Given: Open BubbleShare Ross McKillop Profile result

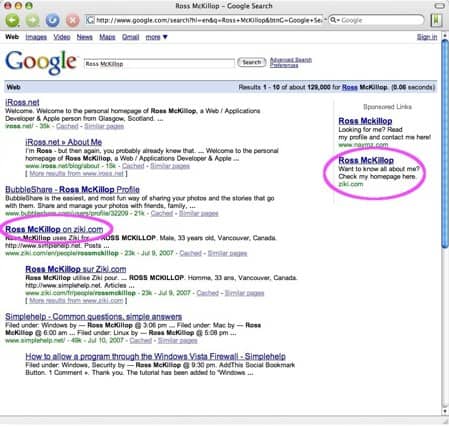Looking at the screenshot, I should tap(72, 190).
